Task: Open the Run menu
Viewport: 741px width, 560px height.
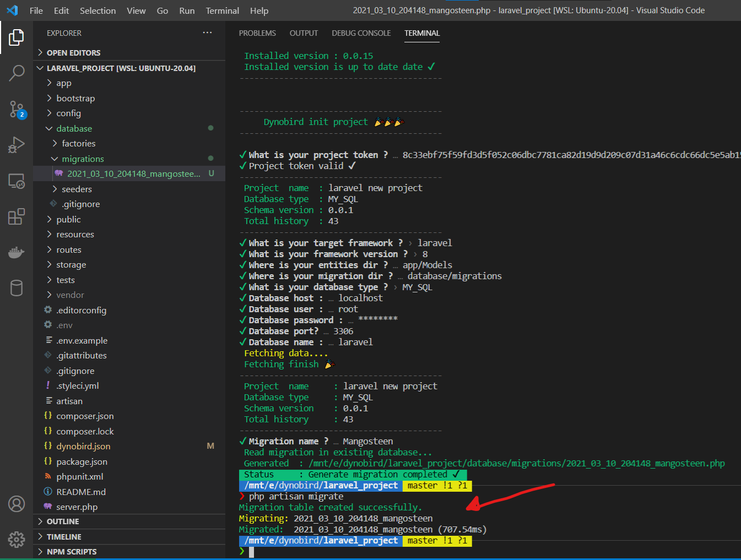Action: 187,10
